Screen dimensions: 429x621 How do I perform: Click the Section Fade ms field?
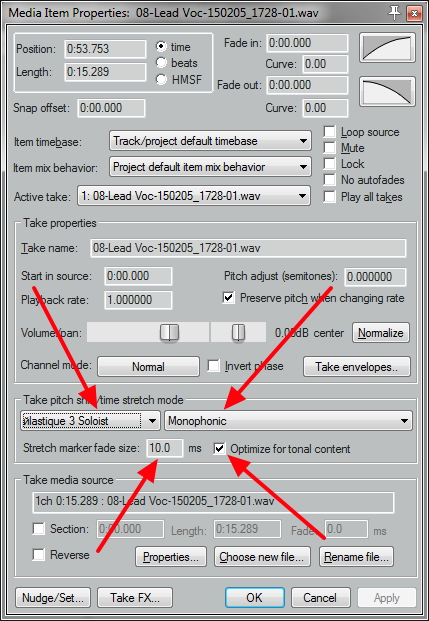(x=346, y=529)
